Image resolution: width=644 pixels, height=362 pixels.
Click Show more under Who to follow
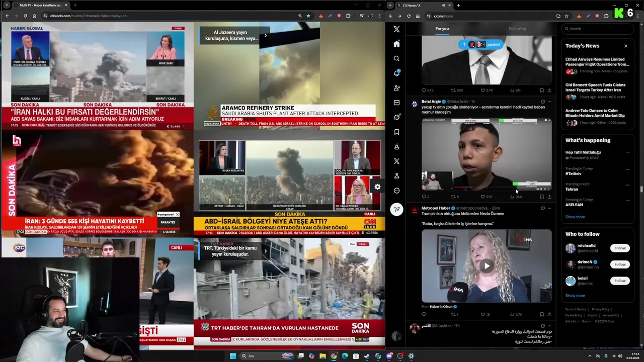click(x=575, y=296)
